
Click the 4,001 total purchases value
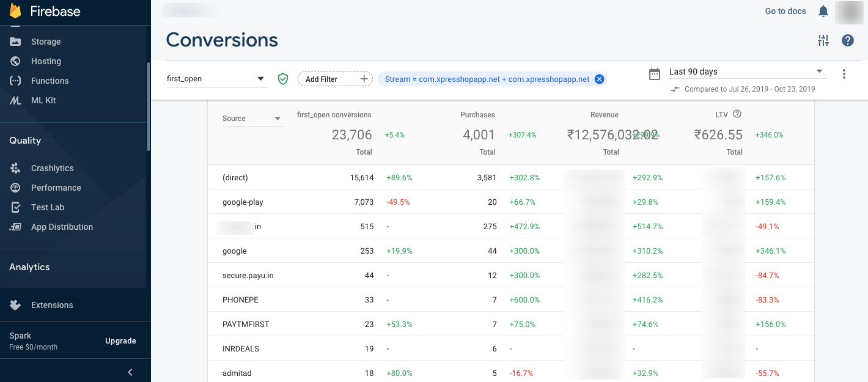(x=479, y=135)
